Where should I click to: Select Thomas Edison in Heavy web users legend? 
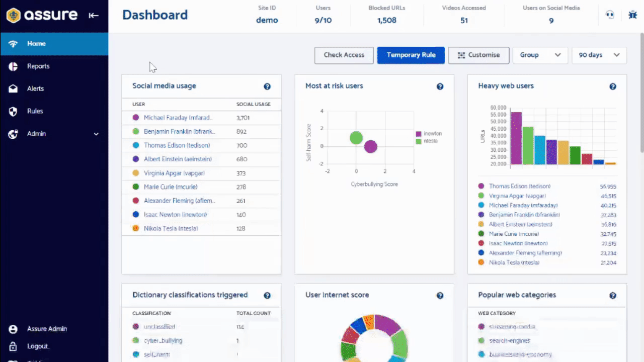pyautogui.click(x=520, y=186)
